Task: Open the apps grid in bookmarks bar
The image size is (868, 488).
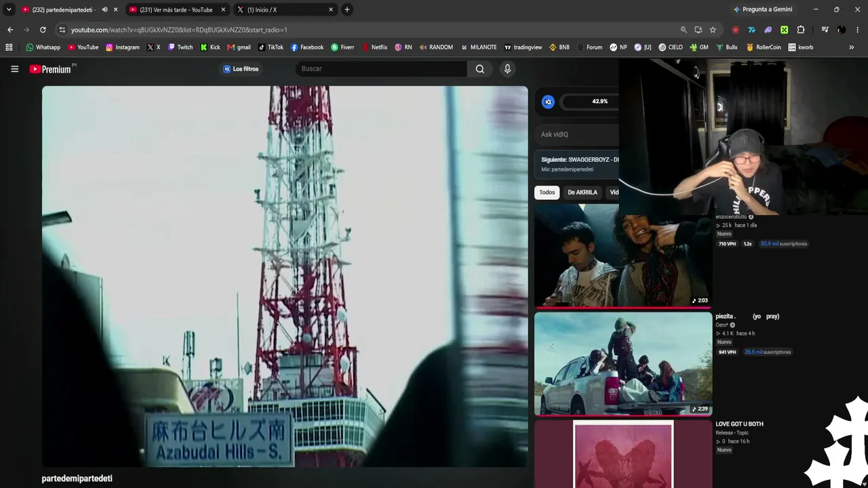Action: pyautogui.click(x=9, y=47)
